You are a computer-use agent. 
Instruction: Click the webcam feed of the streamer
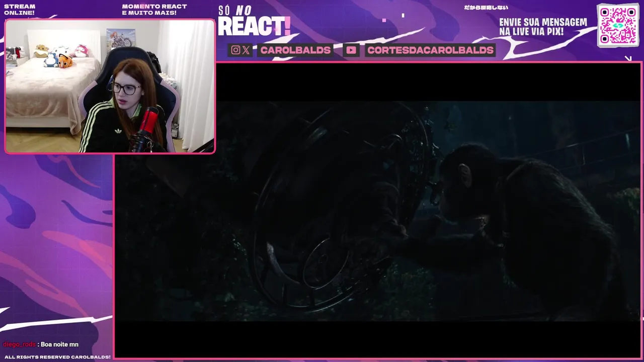110,86
